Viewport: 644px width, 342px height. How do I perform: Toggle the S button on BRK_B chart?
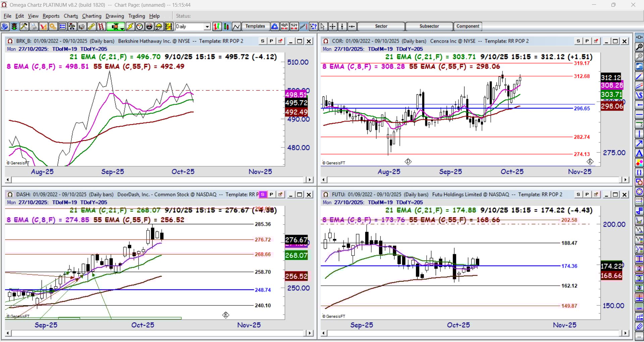[x=263, y=41]
